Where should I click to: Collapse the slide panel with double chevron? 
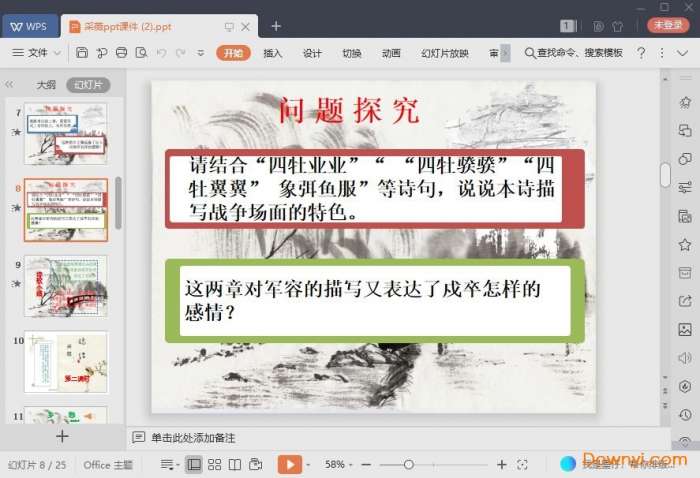coord(9,84)
